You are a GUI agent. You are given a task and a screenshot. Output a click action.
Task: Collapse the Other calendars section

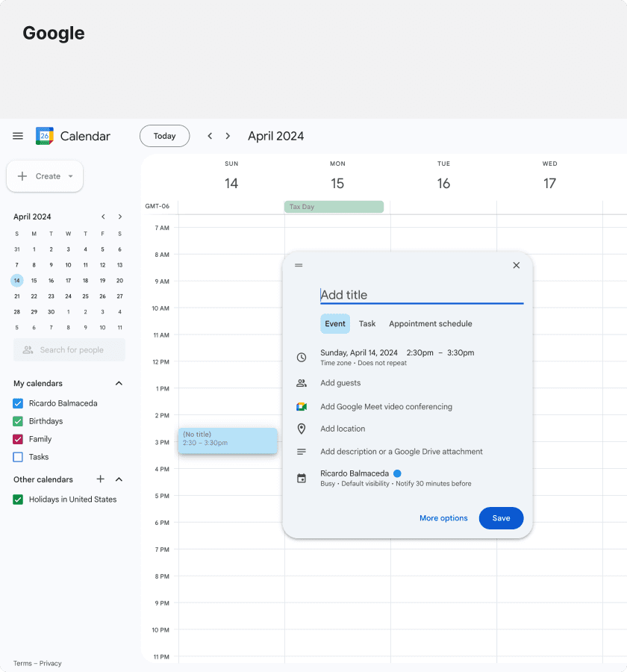119,479
